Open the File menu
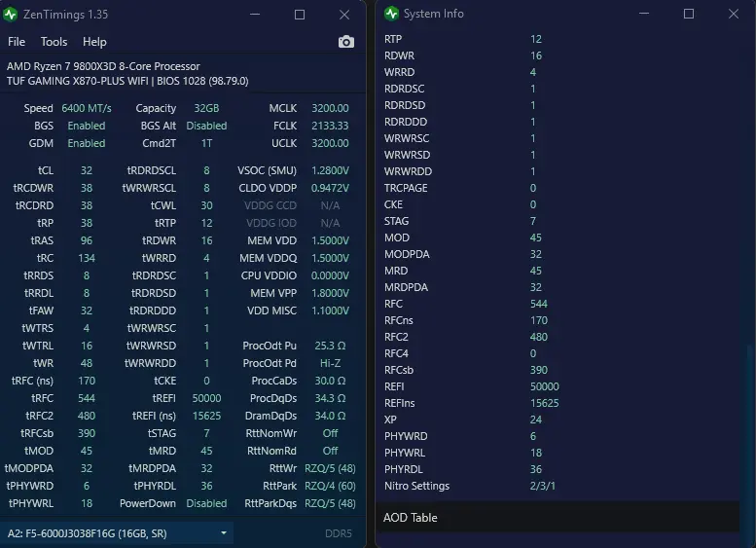 17,42
